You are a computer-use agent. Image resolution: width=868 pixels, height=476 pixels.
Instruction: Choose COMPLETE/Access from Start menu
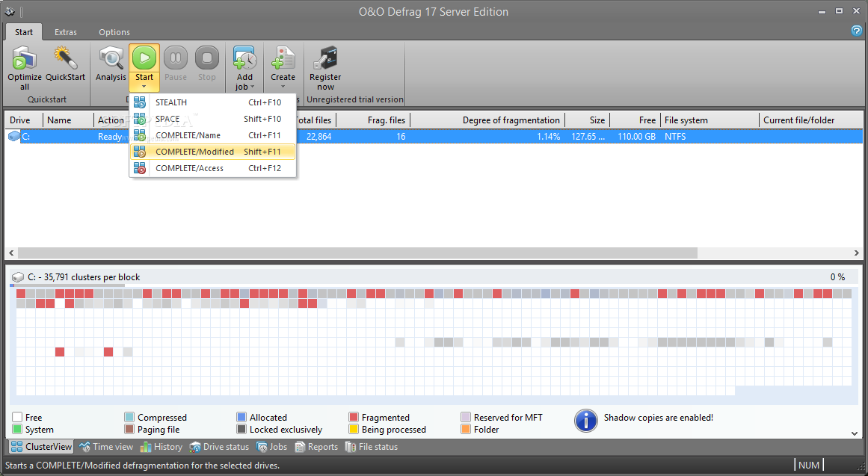(x=212, y=168)
